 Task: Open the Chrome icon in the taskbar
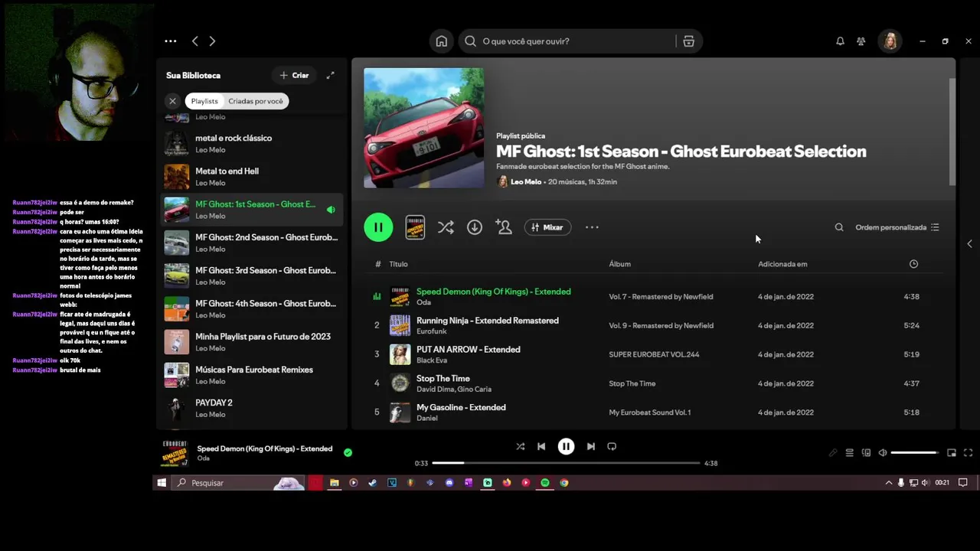564,483
